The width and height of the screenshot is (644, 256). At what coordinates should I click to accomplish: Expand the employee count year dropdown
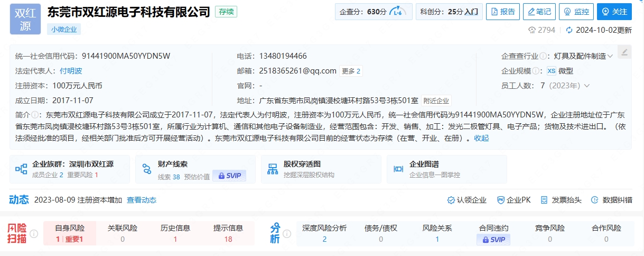tap(586, 86)
